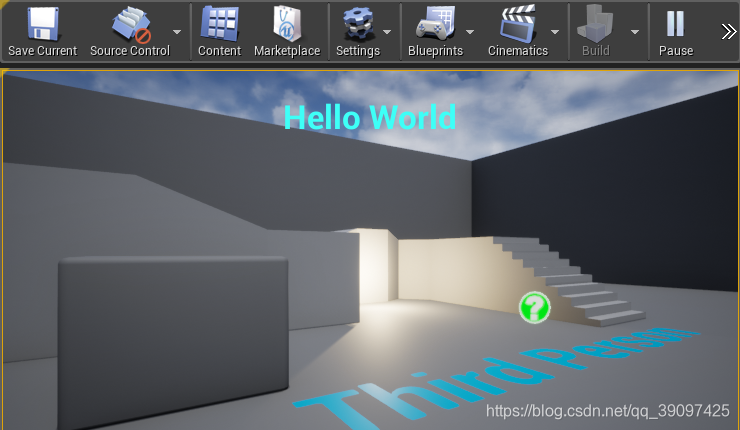Expand the toolbar overflow double-chevron
Screen dimensions: 740x430
pos(728,32)
